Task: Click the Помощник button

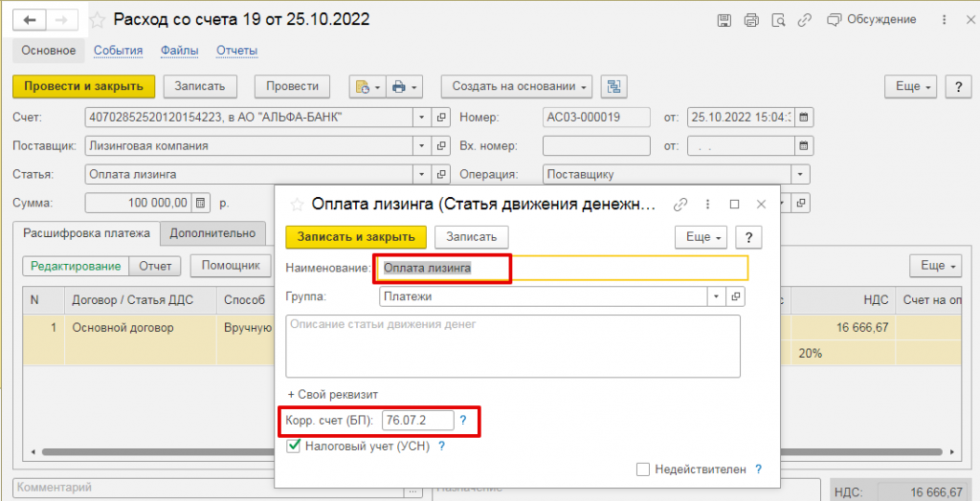Action: (x=231, y=266)
